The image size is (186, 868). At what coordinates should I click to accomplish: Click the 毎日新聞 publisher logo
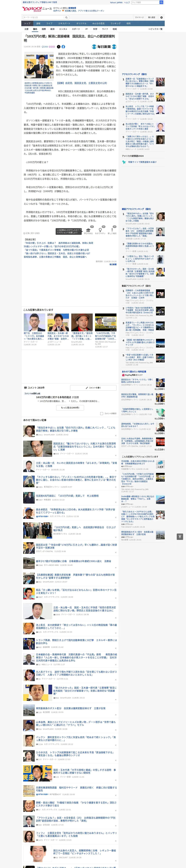coord(104,47)
